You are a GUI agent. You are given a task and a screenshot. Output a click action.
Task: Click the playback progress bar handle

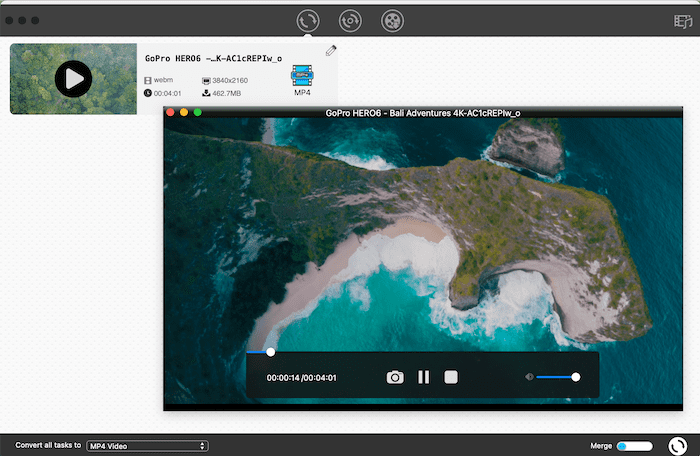tap(270, 352)
